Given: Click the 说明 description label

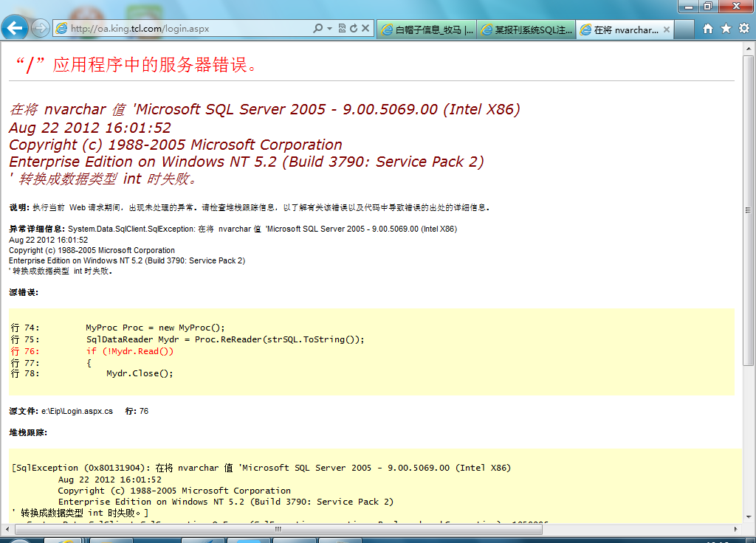Looking at the screenshot, I should click(19, 207).
